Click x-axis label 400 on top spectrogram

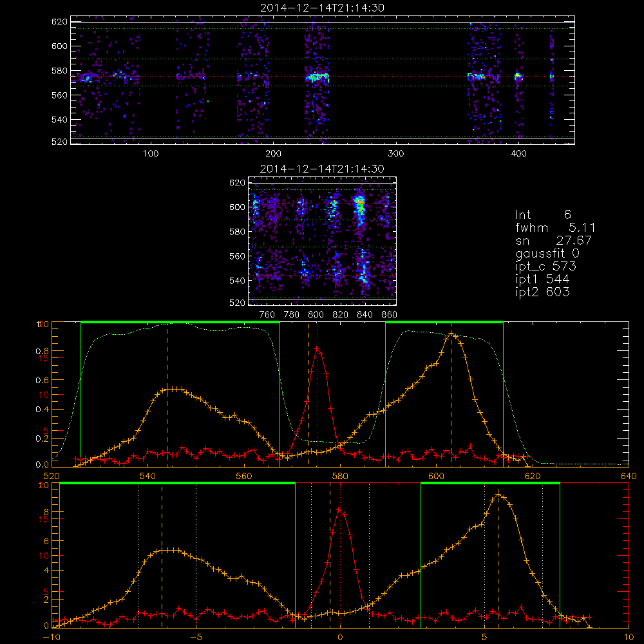coord(518,153)
